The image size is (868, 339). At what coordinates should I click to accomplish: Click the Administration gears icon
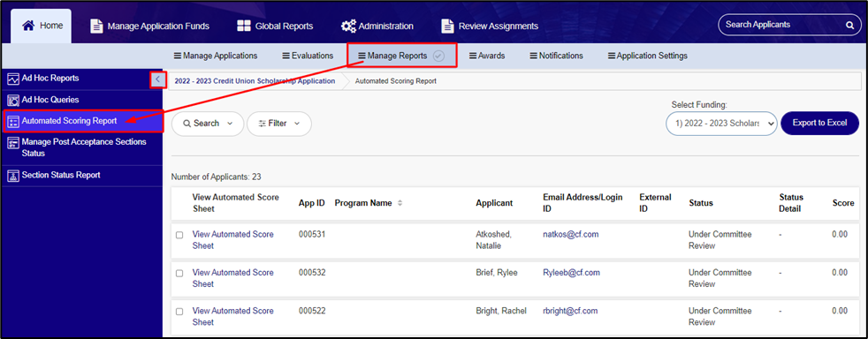pyautogui.click(x=348, y=26)
